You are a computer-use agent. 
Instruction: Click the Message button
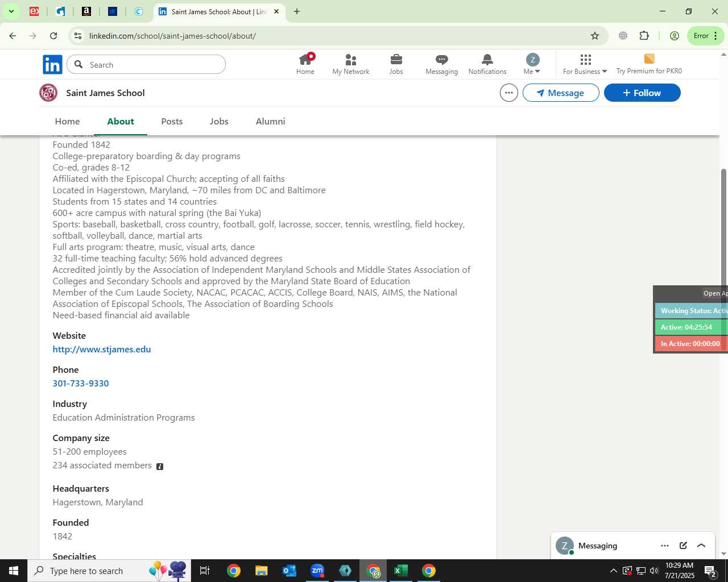tap(561, 93)
